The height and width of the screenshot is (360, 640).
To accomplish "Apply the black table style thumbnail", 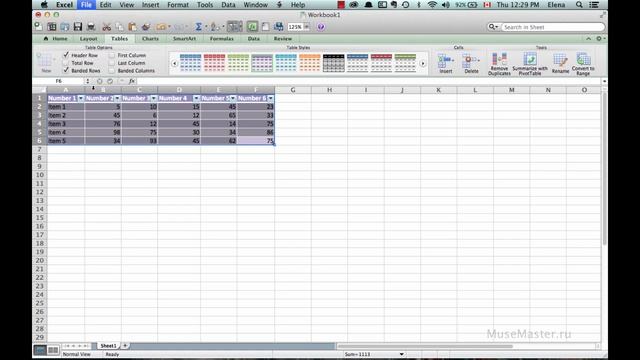I will [x=333, y=63].
